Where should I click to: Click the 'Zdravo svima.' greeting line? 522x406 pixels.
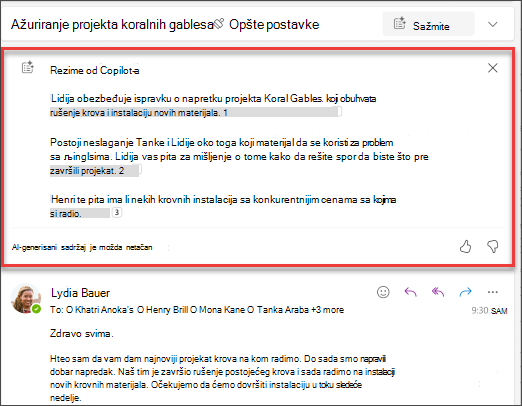[82, 333]
